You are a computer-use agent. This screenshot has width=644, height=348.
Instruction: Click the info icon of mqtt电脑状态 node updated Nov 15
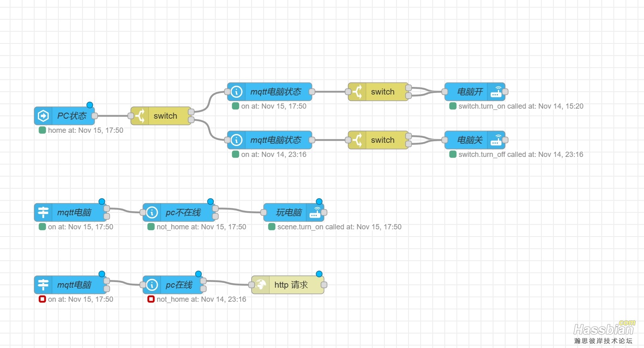[236, 92]
